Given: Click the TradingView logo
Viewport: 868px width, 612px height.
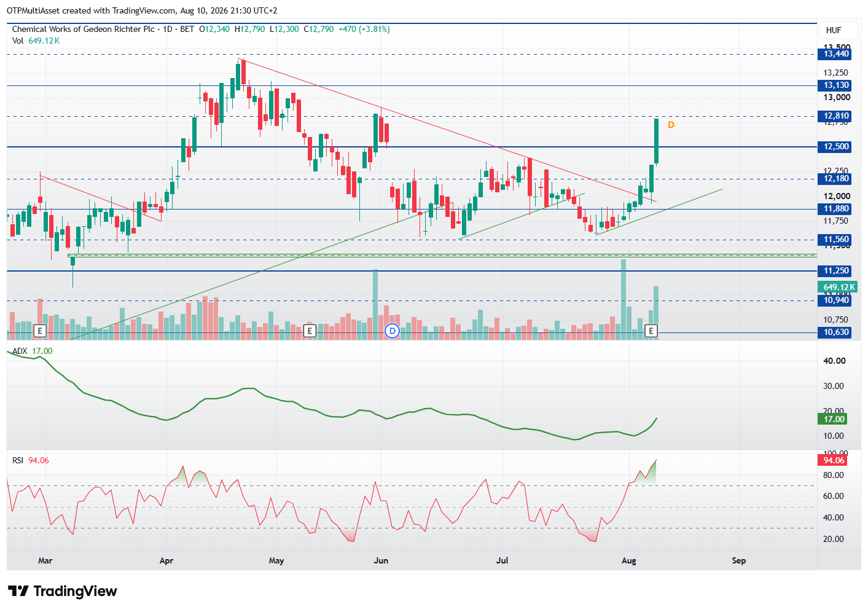Looking at the screenshot, I should [x=62, y=591].
